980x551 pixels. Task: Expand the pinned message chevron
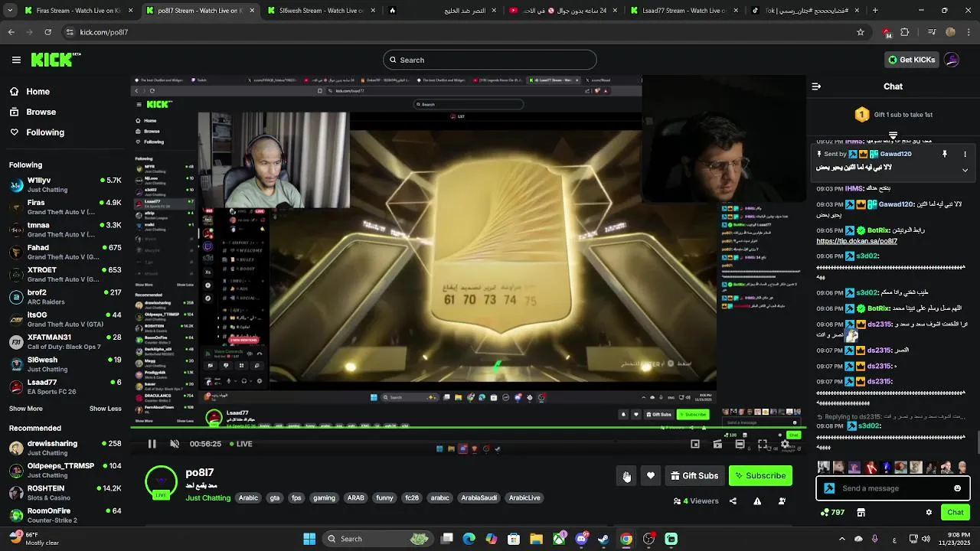point(965,170)
